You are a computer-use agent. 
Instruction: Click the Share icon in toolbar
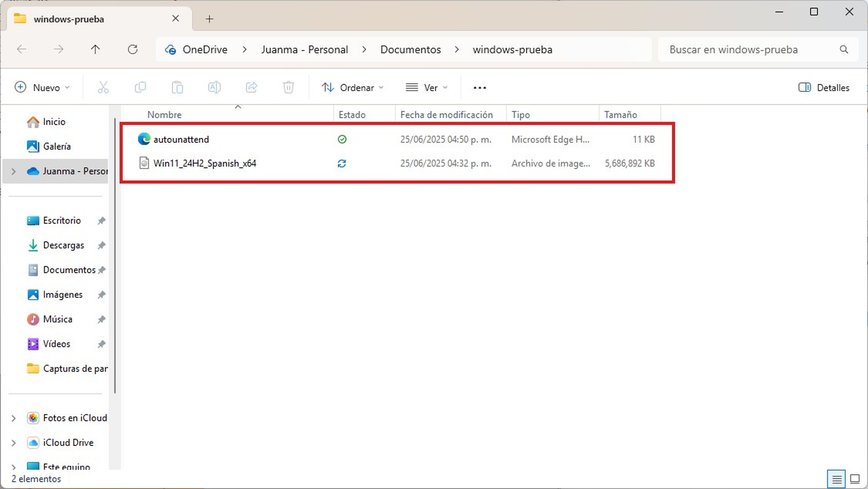click(x=251, y=87)
